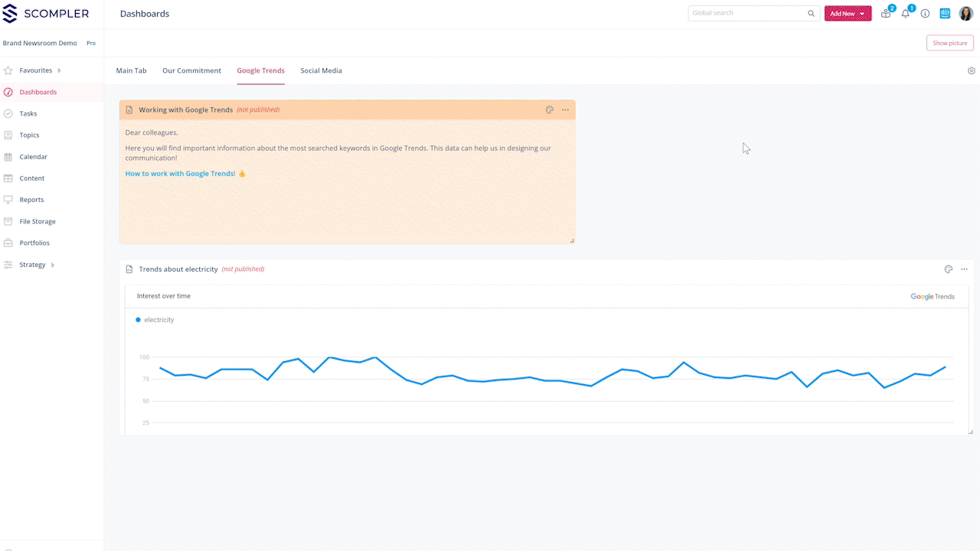Open the File Storage section
980x551 pixels.
point(36,221)
